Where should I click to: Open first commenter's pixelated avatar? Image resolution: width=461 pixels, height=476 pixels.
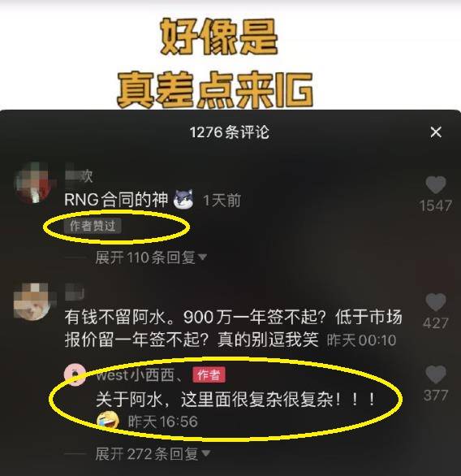pyautogui.click(x=32, y=183)
